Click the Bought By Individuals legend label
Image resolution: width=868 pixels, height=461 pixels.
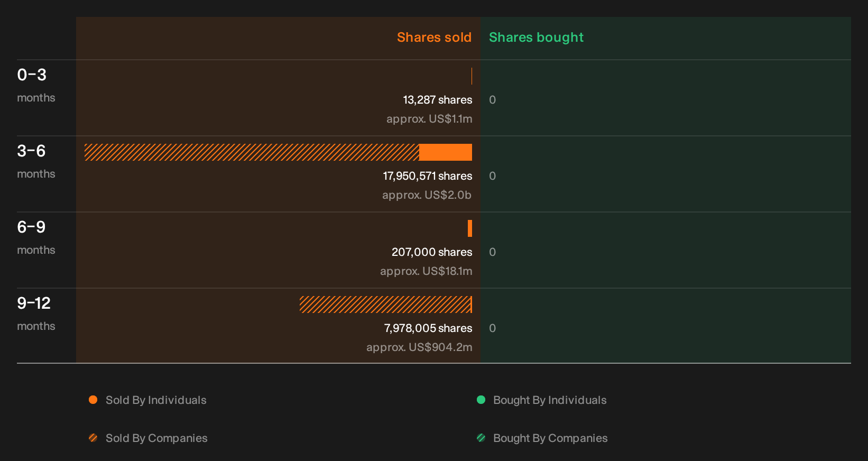tap(550, 400)
